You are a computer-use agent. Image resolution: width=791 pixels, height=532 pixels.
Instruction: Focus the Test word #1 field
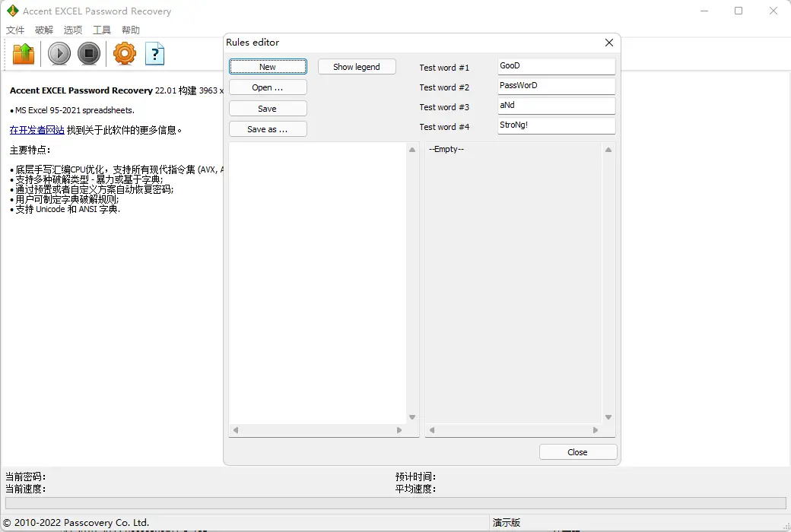tap(557, 66)
